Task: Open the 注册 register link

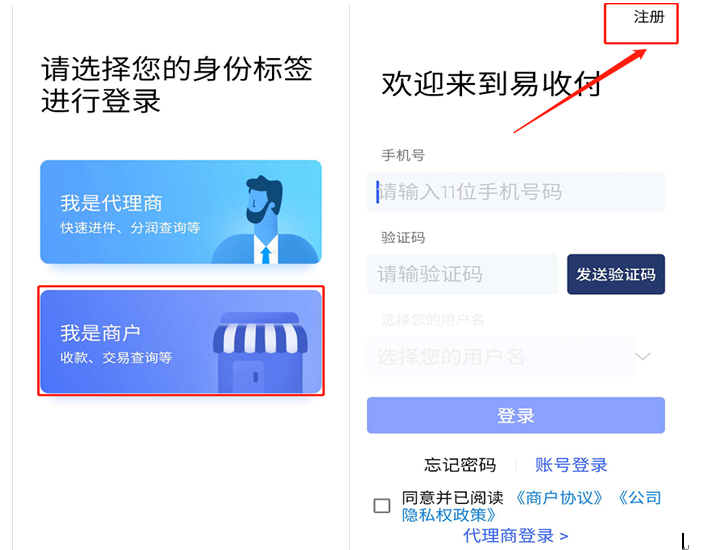Action: (648, 17)
